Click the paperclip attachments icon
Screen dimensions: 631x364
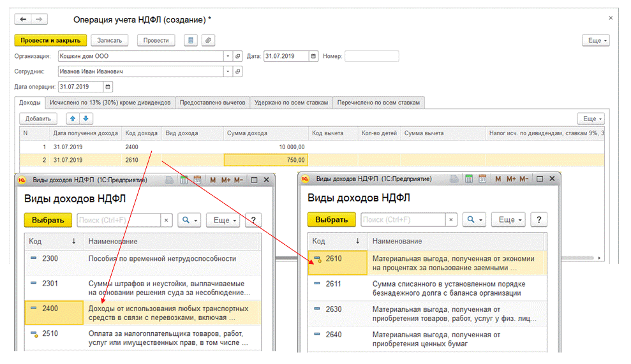point(208,40)
